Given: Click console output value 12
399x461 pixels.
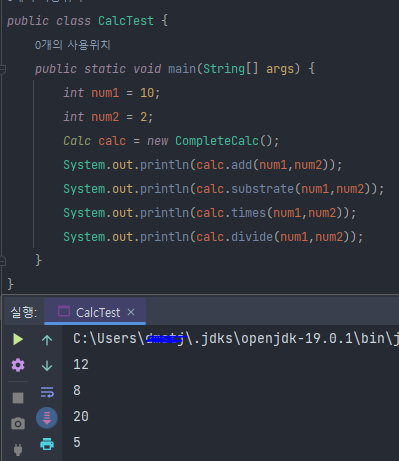Looking at the screenshot, I should click(81, 364).
